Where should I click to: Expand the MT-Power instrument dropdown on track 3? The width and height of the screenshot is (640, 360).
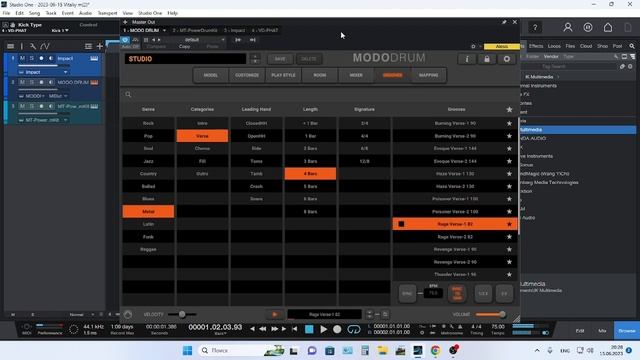point(65,120)
